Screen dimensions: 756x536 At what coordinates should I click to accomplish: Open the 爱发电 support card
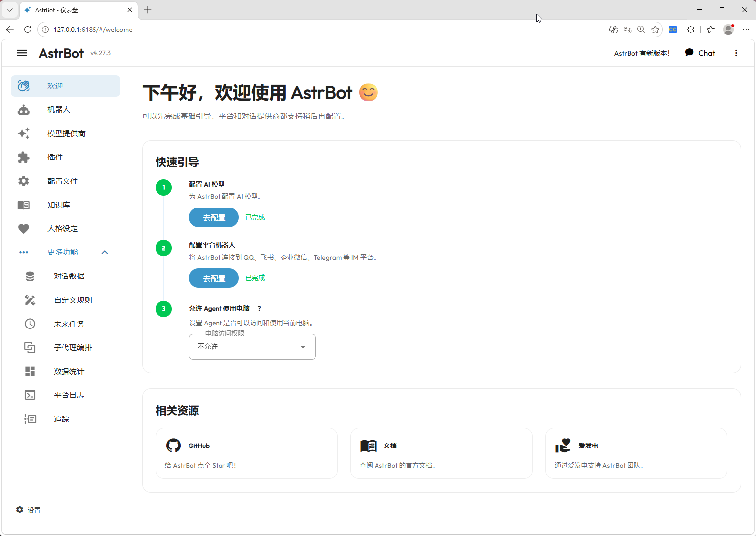(x=636, y=453)
